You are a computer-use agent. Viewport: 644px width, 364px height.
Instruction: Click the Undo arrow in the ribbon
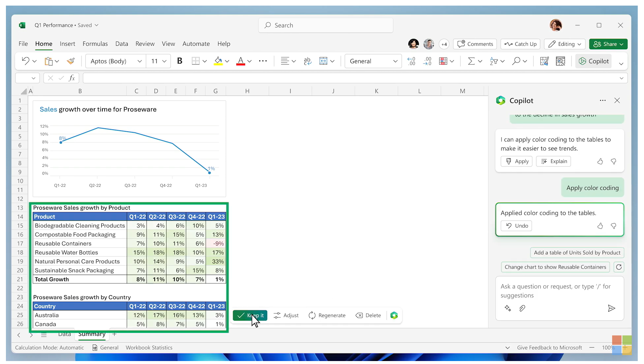[x=25, y=61]
